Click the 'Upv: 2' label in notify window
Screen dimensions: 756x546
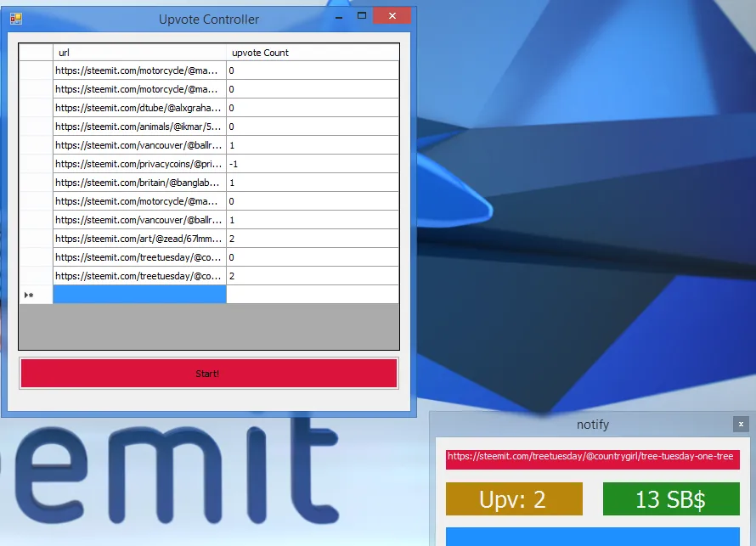click(514, 498)
